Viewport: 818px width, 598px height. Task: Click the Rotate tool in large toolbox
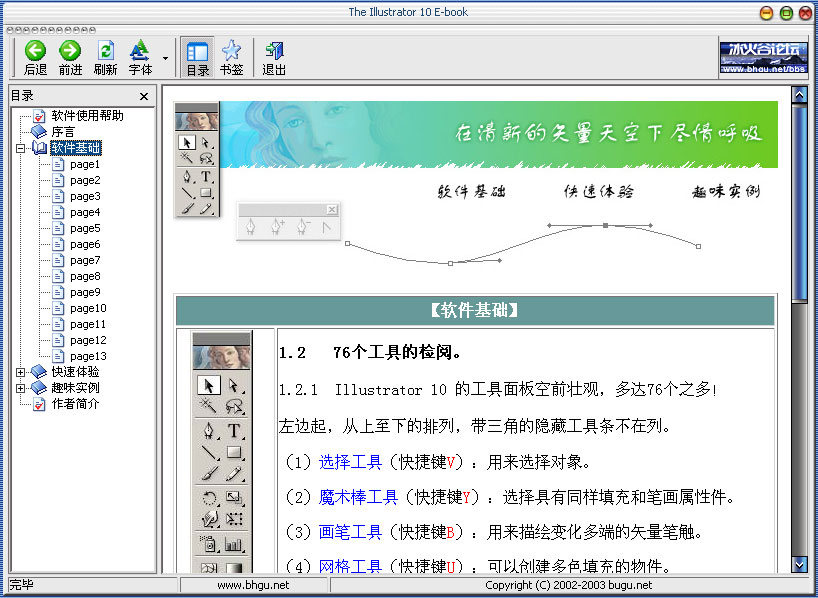[209, 498]
